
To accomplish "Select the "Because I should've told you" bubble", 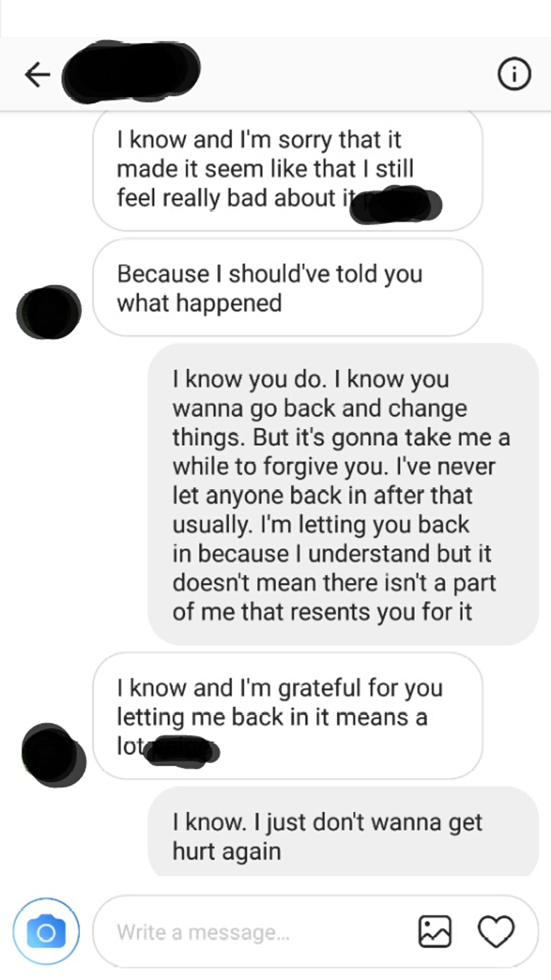I will (x=287, y=287).
